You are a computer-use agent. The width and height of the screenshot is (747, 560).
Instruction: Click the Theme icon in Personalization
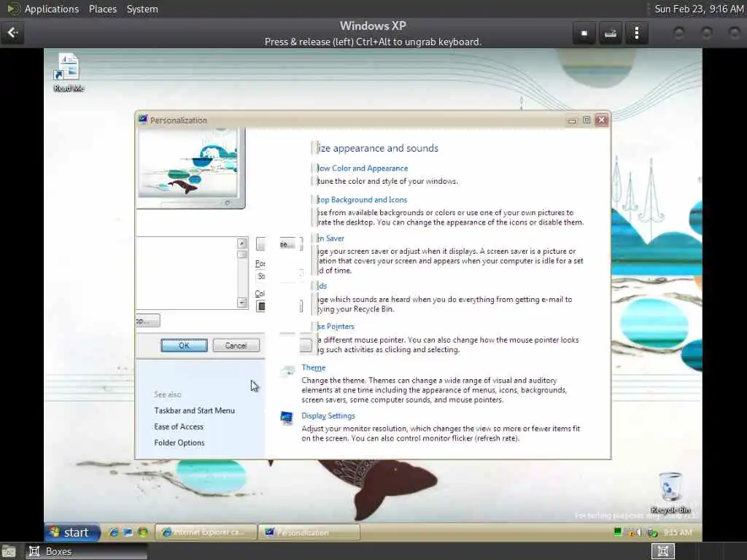[287, 370]
